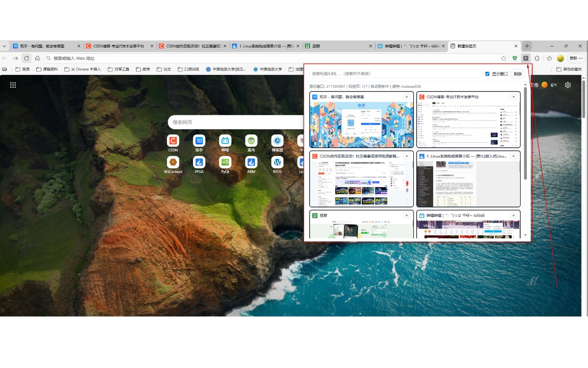Open the 其他收藏夹 folder
Image resolution: width=588 pixels, height=368 pixels.
(569, 69)
